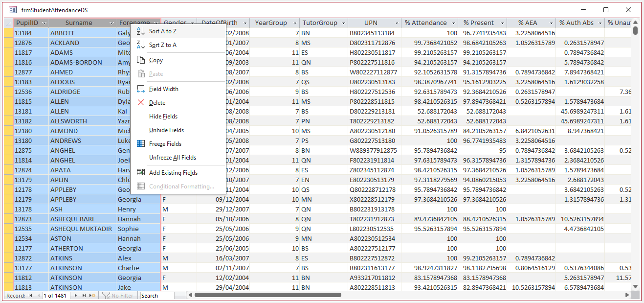Image resolution: width=644 pixels, height=303 pixels.
Task: Select Unfreeze All Fields menu entry
Action: (173, 158)
